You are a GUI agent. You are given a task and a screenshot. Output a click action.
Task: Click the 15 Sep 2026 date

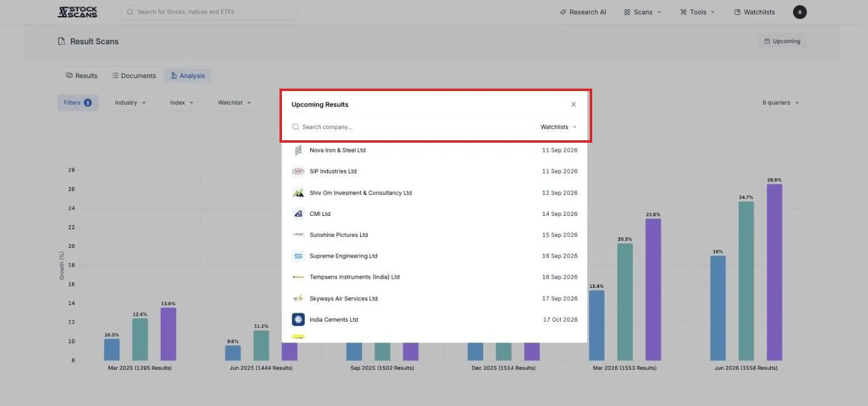(560, 234)
